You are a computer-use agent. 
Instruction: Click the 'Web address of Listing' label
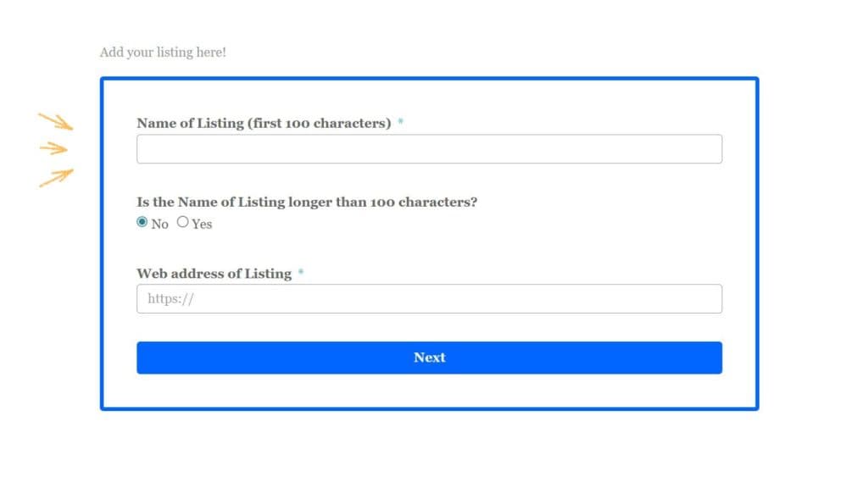[214, 274]
